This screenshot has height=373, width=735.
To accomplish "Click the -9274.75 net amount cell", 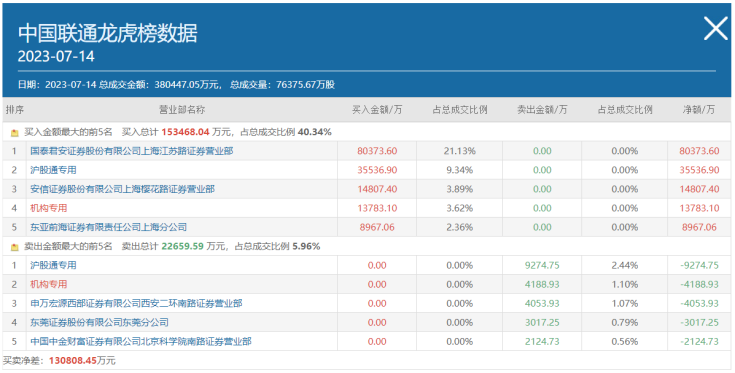I will point(699,265).
